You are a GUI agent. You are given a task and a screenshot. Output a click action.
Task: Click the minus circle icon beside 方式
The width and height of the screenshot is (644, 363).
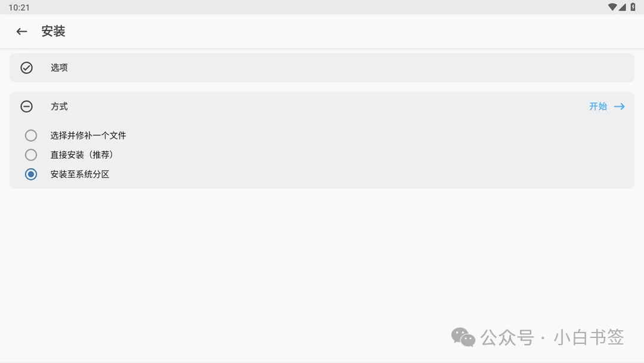tap(26, 106)
